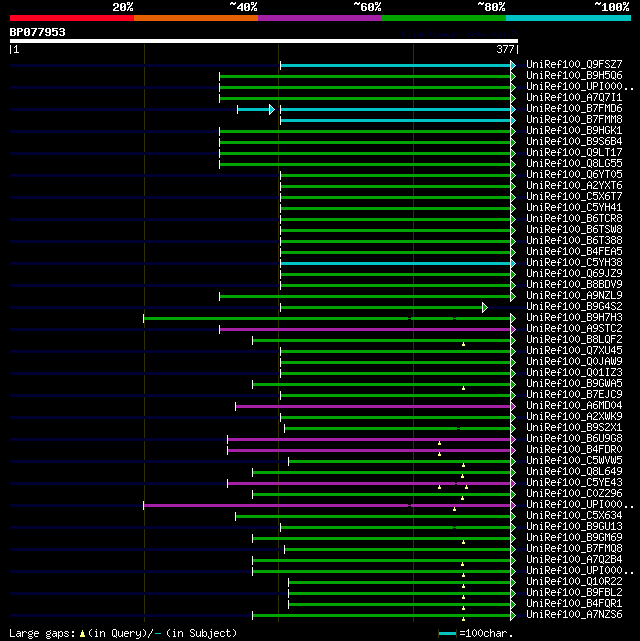Select the UniRef100_B6TCR8 label
Screen dimensions: 640x641
(574, 219)
